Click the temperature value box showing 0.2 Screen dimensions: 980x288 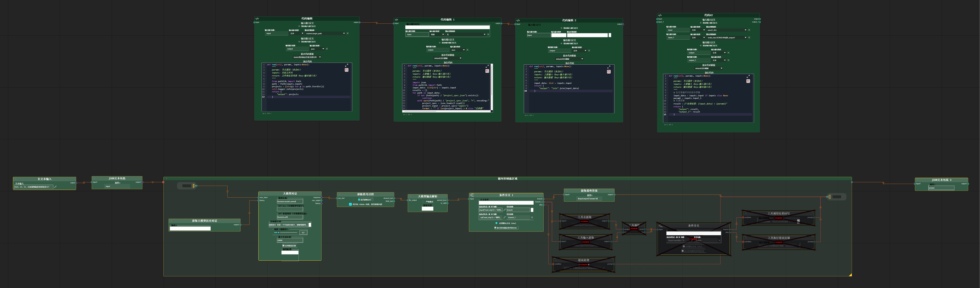coord(303,232)
